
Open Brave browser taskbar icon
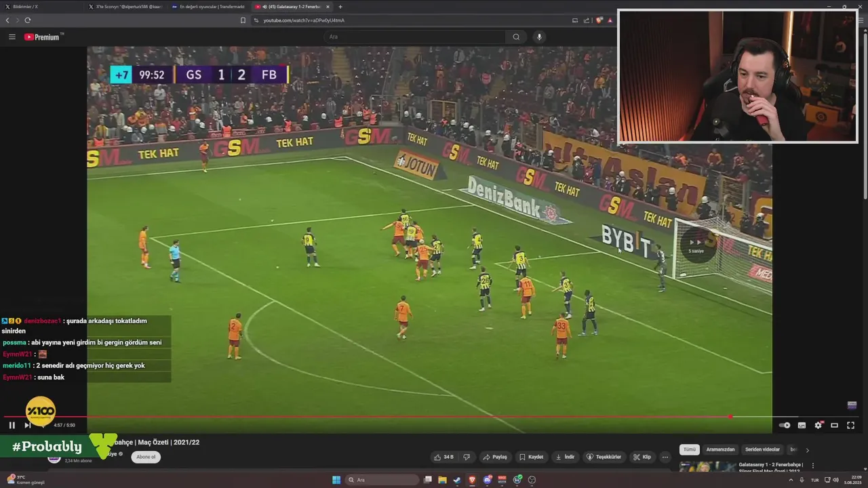472,480
